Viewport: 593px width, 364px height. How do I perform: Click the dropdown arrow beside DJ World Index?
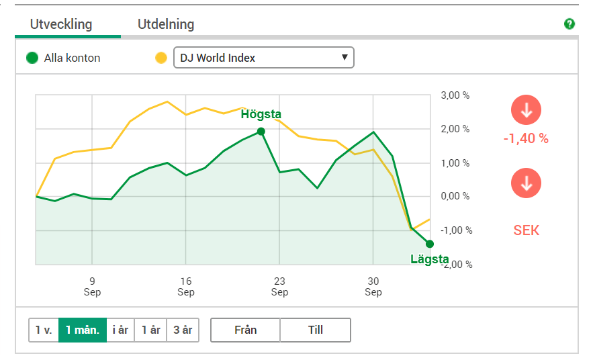[x=345, y=58]
